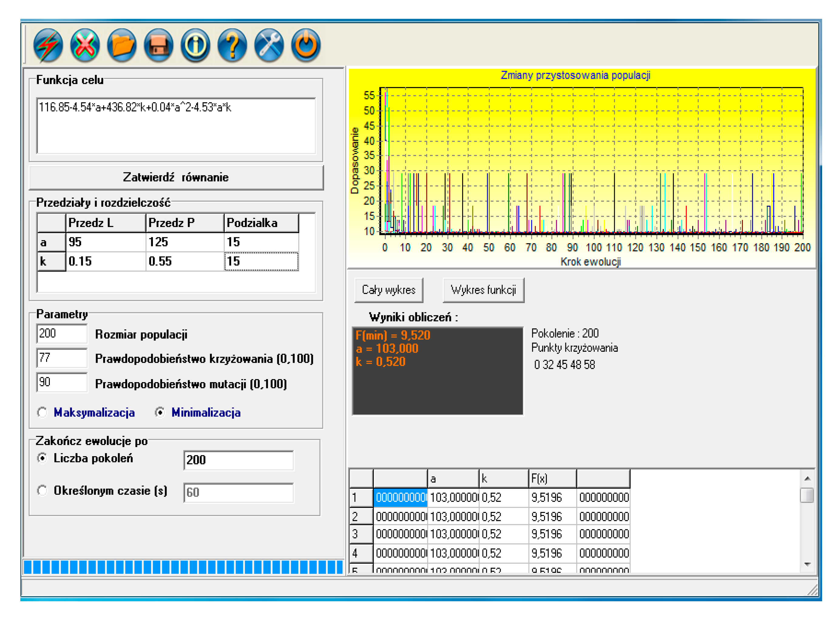This screenshot has width=840, height=621.
Task: Click the Cały wykres button
Action: coord(389,290)
